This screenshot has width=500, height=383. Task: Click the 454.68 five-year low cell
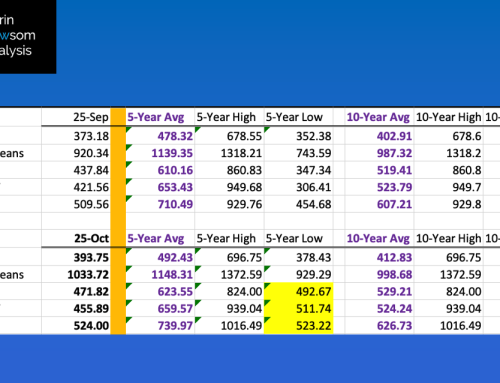tap(299, 204)
